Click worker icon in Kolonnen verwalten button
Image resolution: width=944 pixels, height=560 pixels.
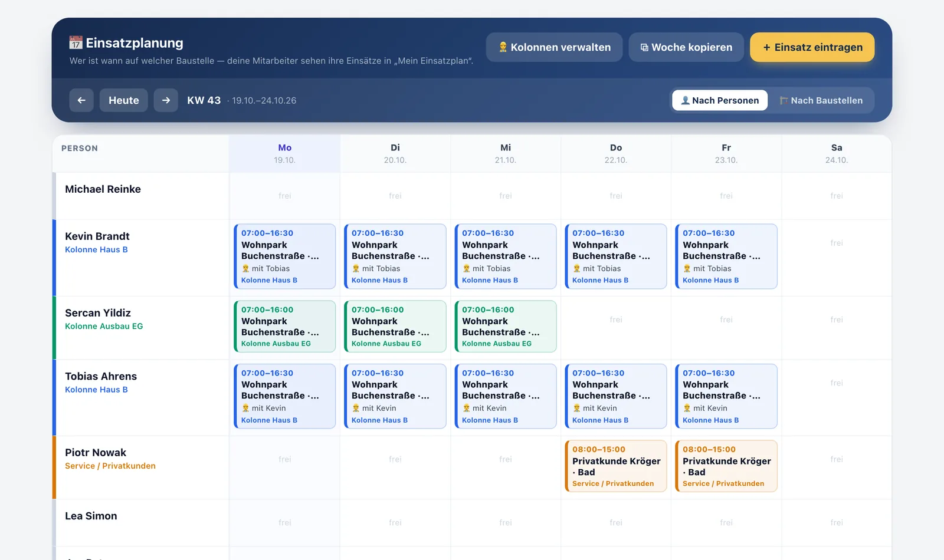(503, 47)
